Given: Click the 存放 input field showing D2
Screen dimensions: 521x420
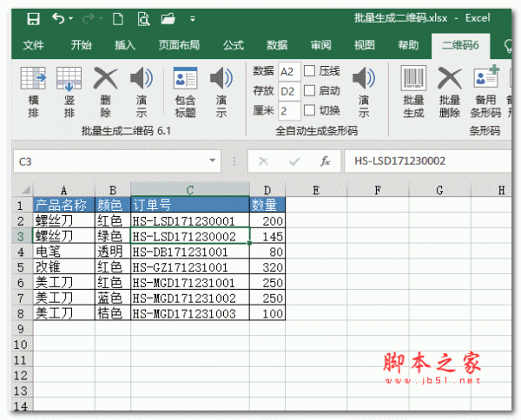Looking at the screenshot, I should click(289, 91).
